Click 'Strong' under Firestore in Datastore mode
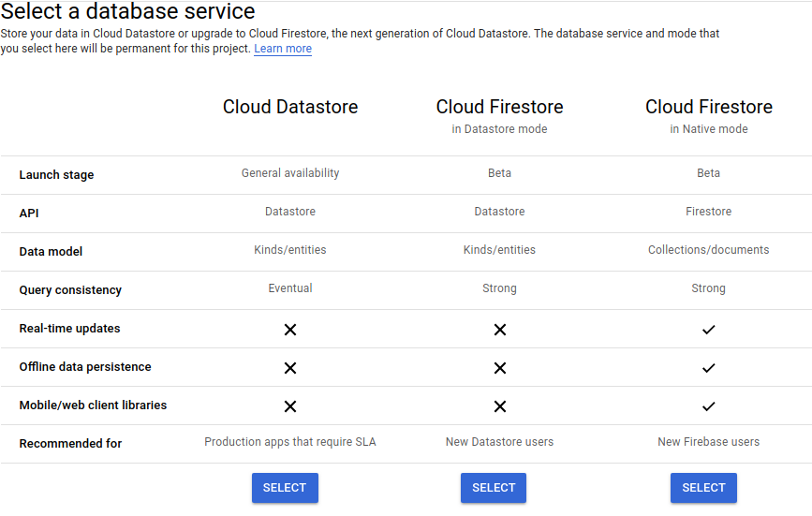The image size is (812, 516). tap(499, 288)
